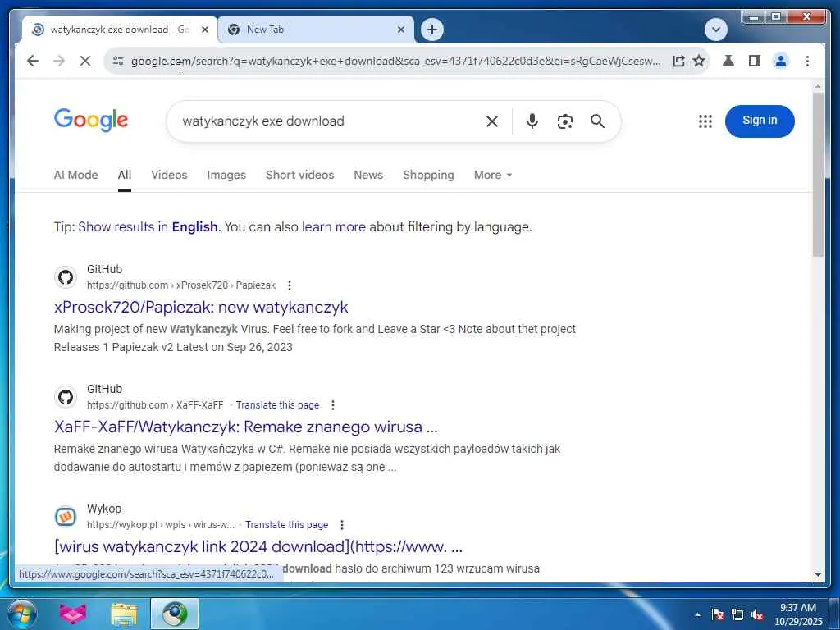Open the tab search dropdown arrow
This screenshot has height=630, width=840.
715,30
